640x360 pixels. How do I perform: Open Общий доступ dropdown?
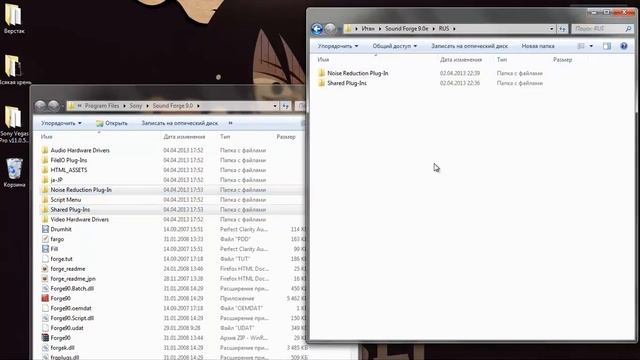(395, 46)
